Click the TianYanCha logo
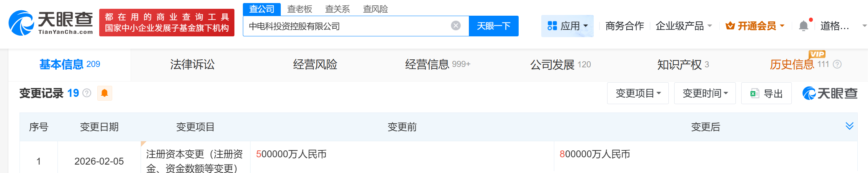Screen dimensions: 868x173 pyautogui.click(x=51, y=23)
